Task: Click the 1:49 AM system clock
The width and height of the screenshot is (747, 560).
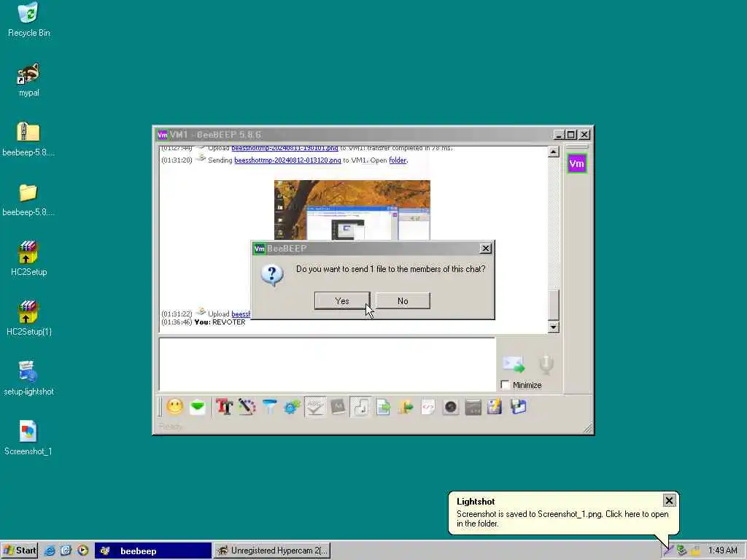Action: point(722,551)
